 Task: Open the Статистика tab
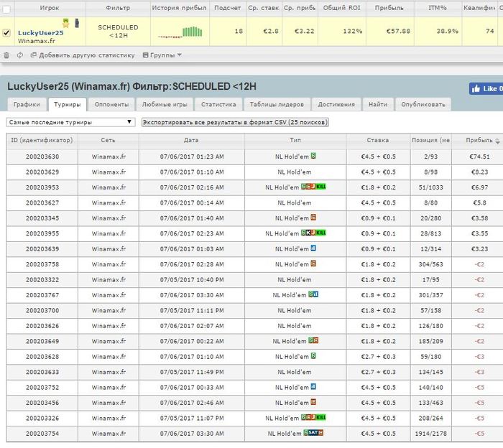click(218, 105)
